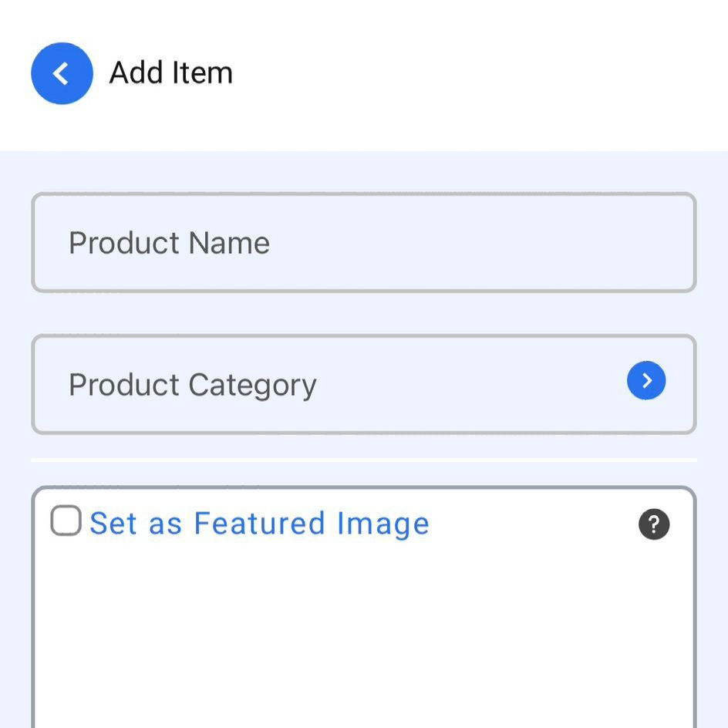
Task: Tap the blue chevron in Product Category
Action: click(x=645, y=380)
